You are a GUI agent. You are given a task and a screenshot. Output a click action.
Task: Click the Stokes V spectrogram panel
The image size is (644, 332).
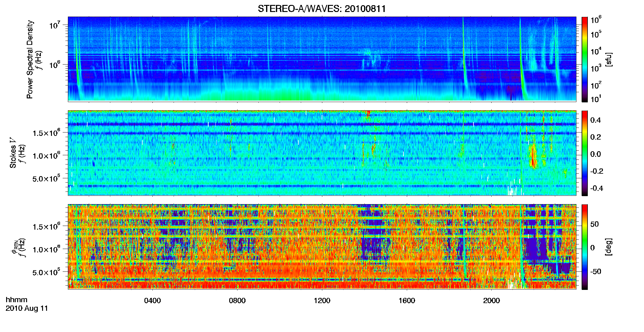322,153
